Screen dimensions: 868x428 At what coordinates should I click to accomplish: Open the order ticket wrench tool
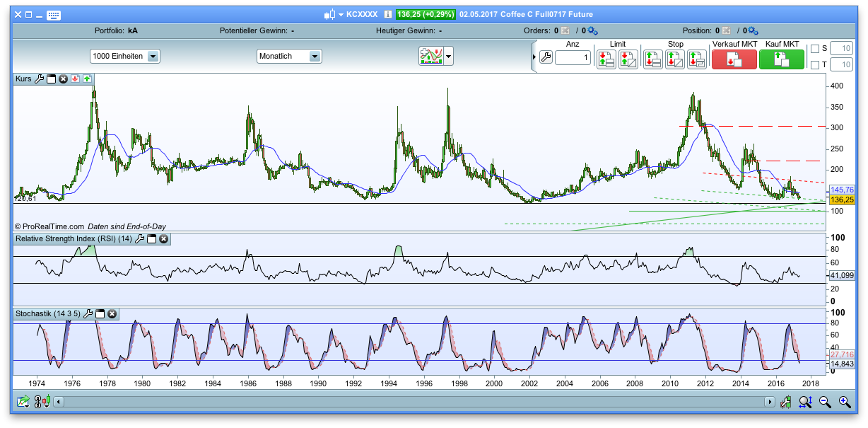pyautogui.click(x=545, y=57)
